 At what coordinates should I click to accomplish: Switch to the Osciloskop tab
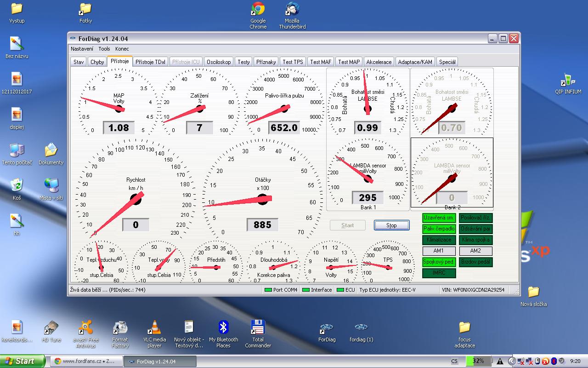[219, 62]
